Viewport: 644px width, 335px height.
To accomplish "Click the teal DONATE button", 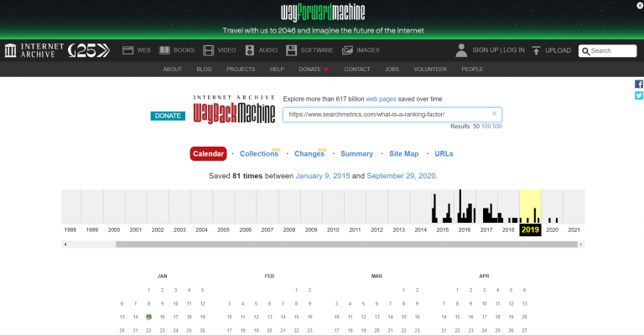I will click(168, 116).
